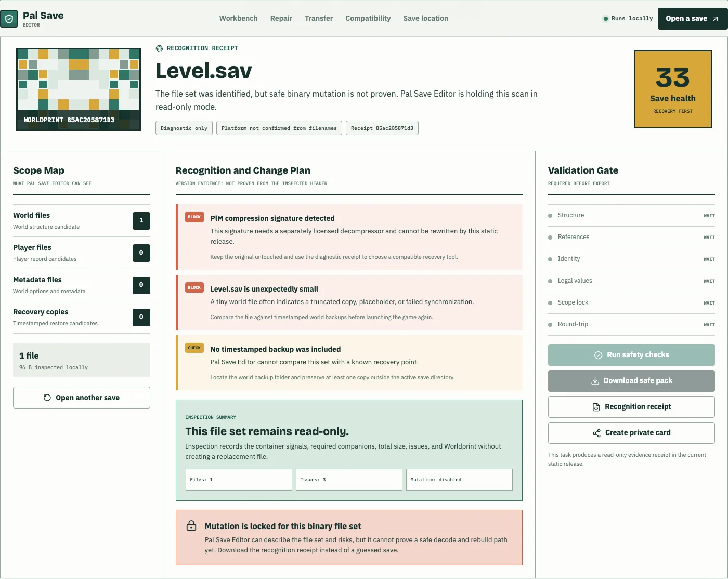Click the checkmark icon on Run safety checks
The image size is (728, 579).
click(x=599, y=355)
